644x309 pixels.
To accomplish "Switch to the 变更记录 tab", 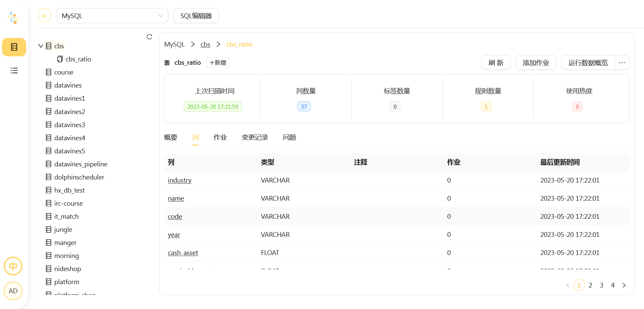I will [255, 137].
